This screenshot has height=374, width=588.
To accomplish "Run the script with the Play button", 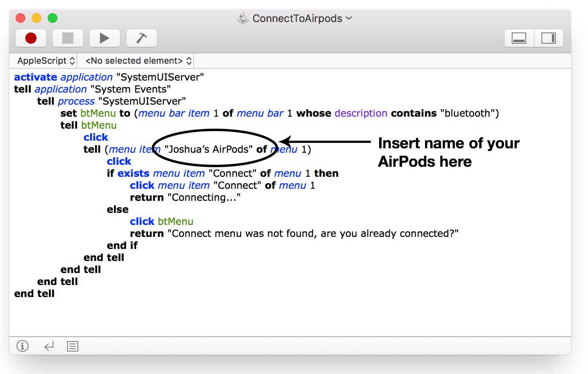I will (104, 38).
